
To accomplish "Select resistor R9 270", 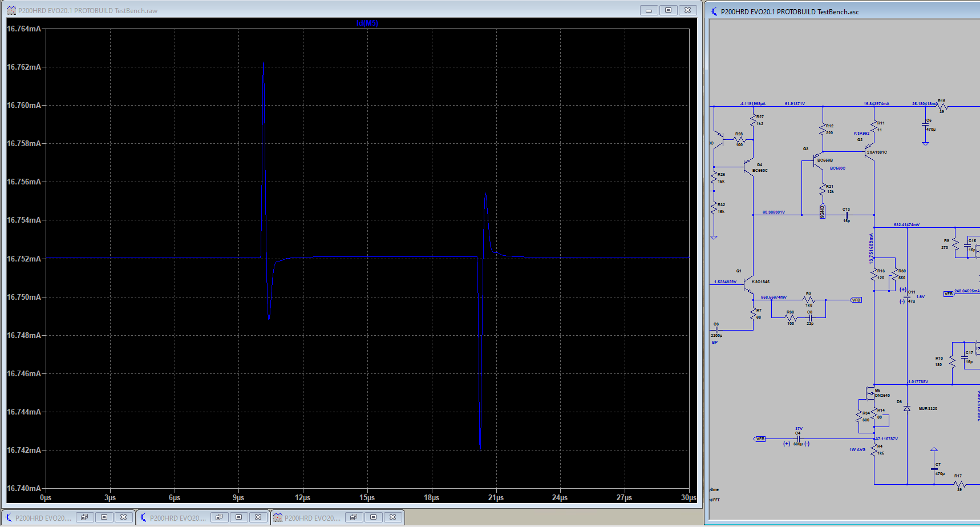I will pos(955,244).
